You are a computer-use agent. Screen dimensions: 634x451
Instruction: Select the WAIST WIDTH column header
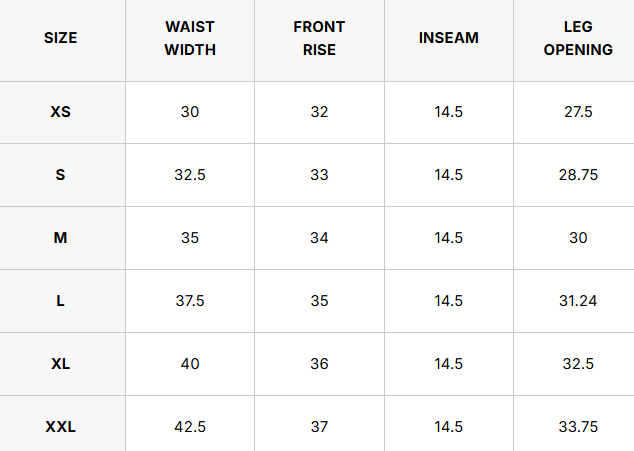tap(190, 39)
